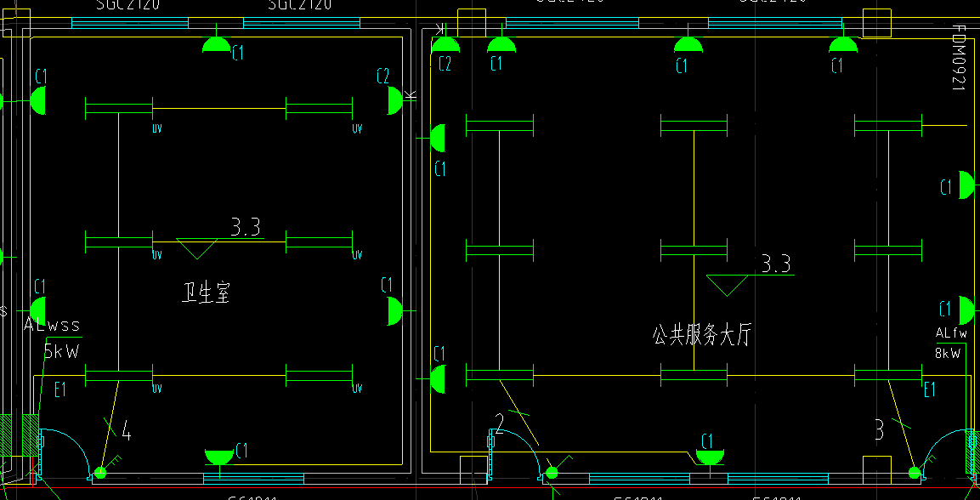Select top-left UV light fixture in 卫生室

(119, 108)
